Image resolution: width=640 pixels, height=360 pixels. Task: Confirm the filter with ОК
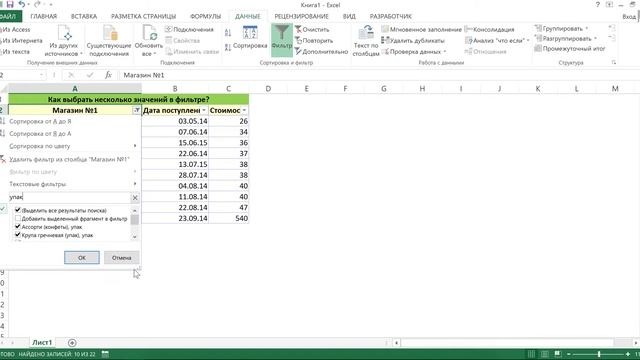click(82, 258)
